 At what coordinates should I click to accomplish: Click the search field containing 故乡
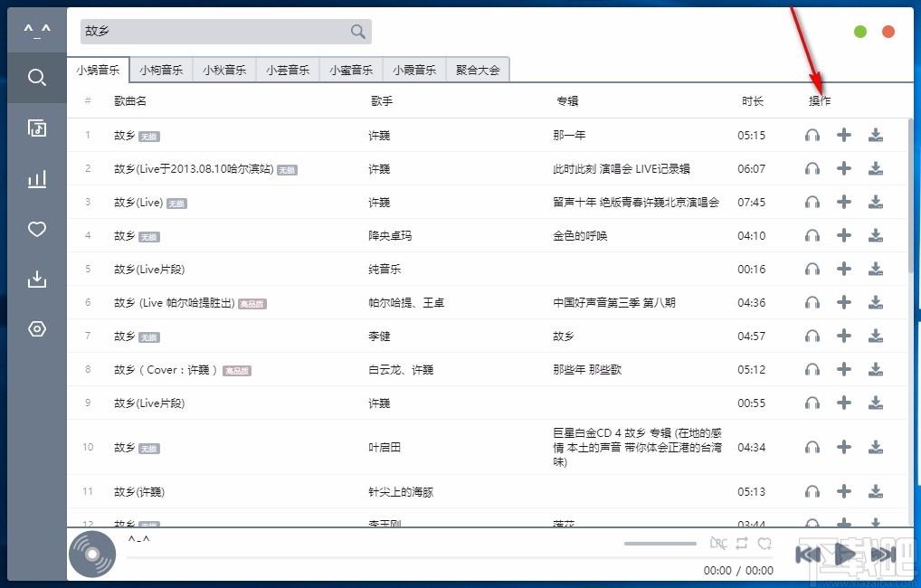coord(225,31)
